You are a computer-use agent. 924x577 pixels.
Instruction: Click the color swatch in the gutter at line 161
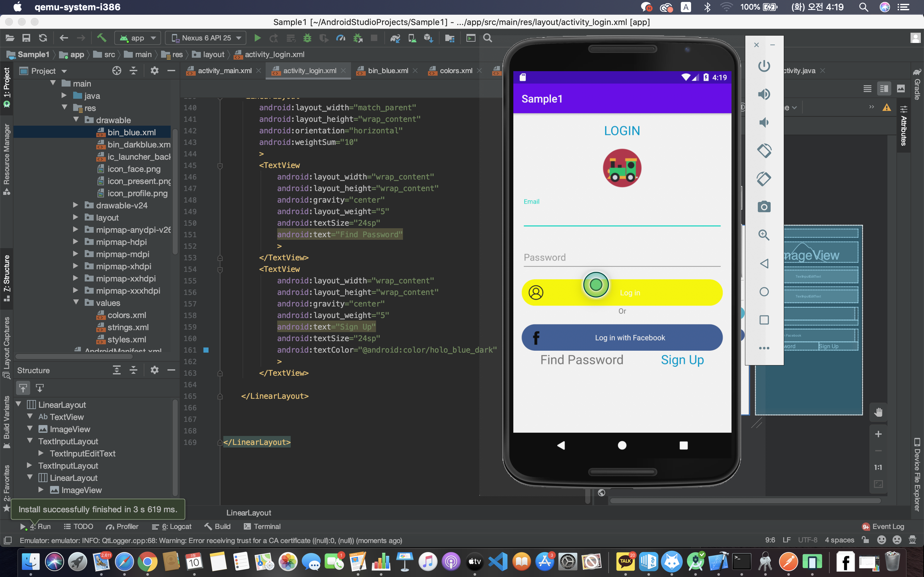(206, 349)
